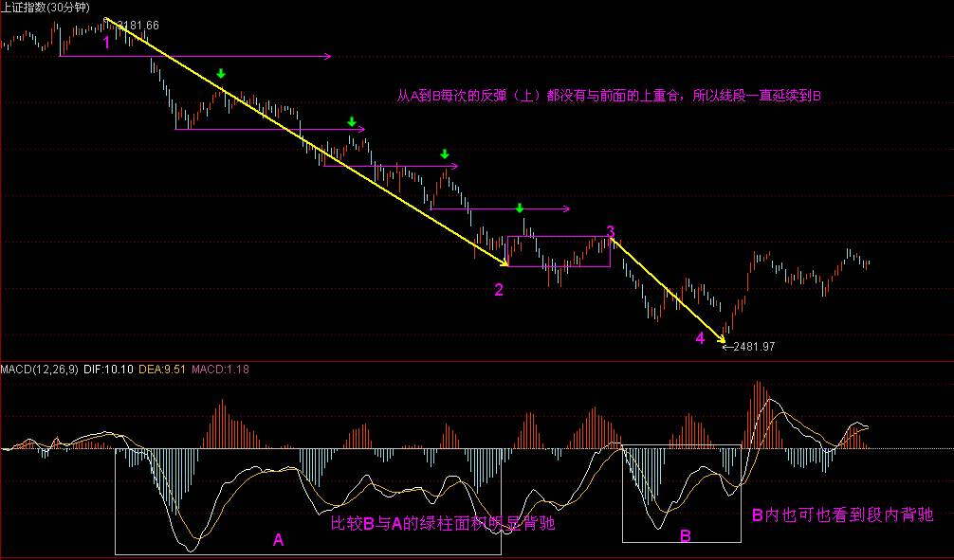This screenshot has height=560, width=954.
Task: Click the 上证指数(30分钟) chart title
Action: pyautogui.click(x=46, y=8)
